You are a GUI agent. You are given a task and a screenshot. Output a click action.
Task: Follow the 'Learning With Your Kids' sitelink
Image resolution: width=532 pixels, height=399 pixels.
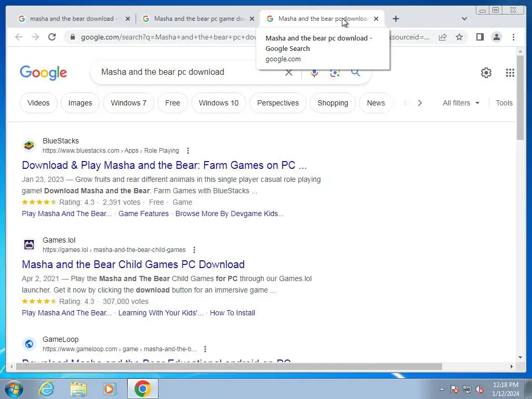pos(161,313)
